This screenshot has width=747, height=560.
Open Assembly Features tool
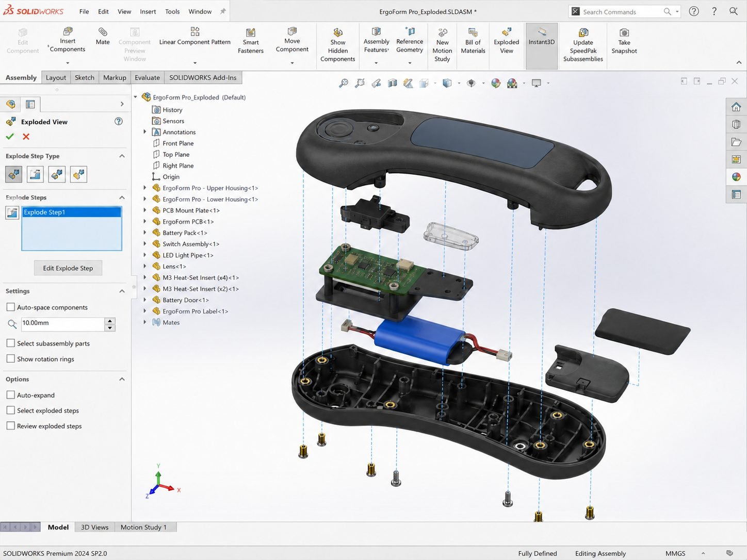pyautogui.click(x=376, y=40)
